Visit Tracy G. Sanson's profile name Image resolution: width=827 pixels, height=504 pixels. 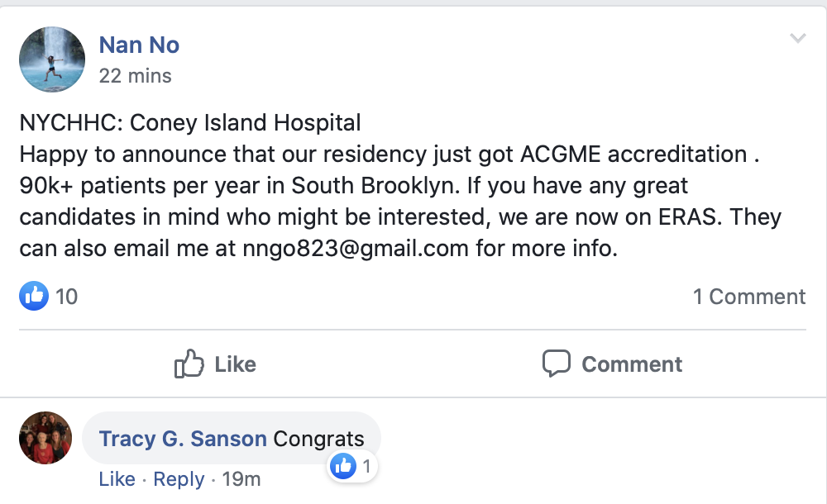[x=183, y=439]
